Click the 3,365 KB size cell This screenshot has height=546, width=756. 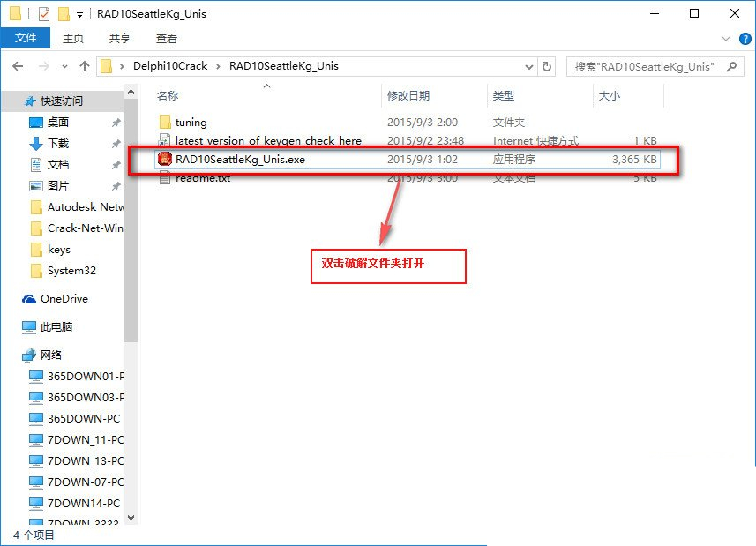pos(634,160)
